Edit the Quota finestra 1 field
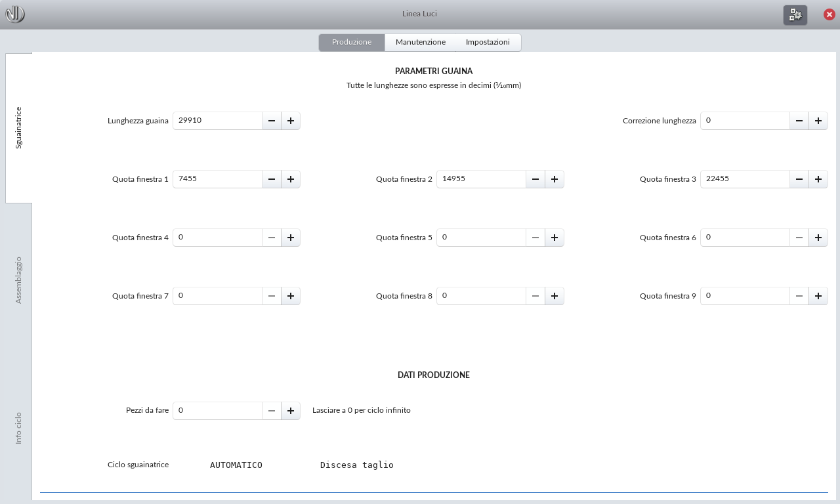The width and height of the screenshot is (840, 504). pos(218,179)
